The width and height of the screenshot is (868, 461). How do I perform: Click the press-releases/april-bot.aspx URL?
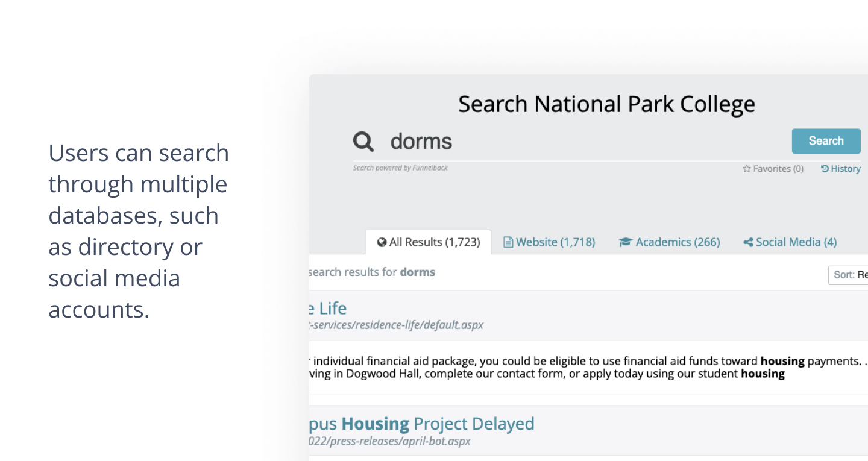click(x=389, y=441)
